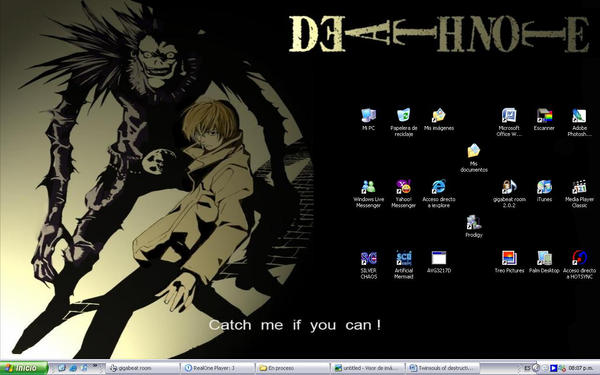The image size is (600, 375).
Task: Switch to gigabeat room taskbar window
Action: point(142,368)
